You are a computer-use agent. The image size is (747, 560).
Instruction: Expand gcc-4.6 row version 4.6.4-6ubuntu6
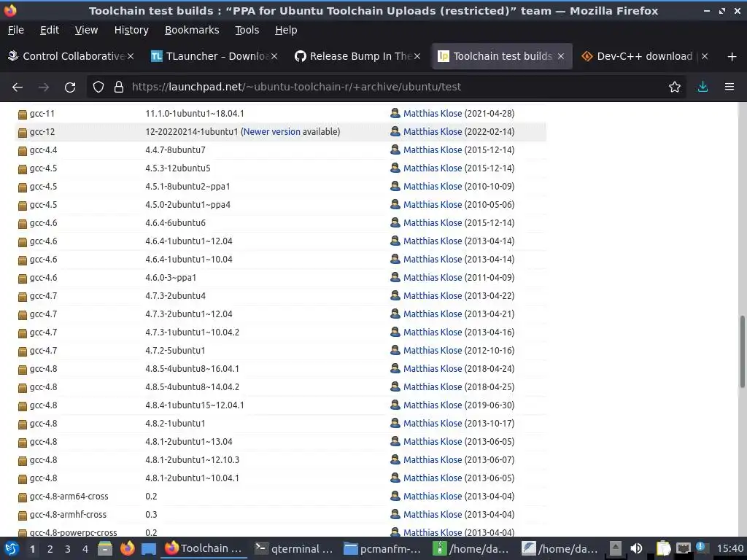(281, 223)
